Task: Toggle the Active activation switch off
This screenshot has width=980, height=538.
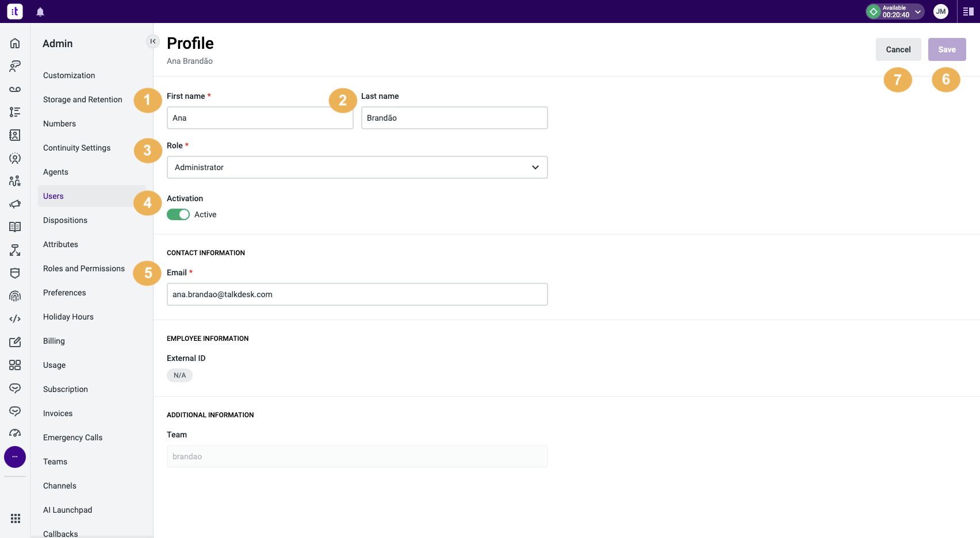Action: [x=178, y=214]
